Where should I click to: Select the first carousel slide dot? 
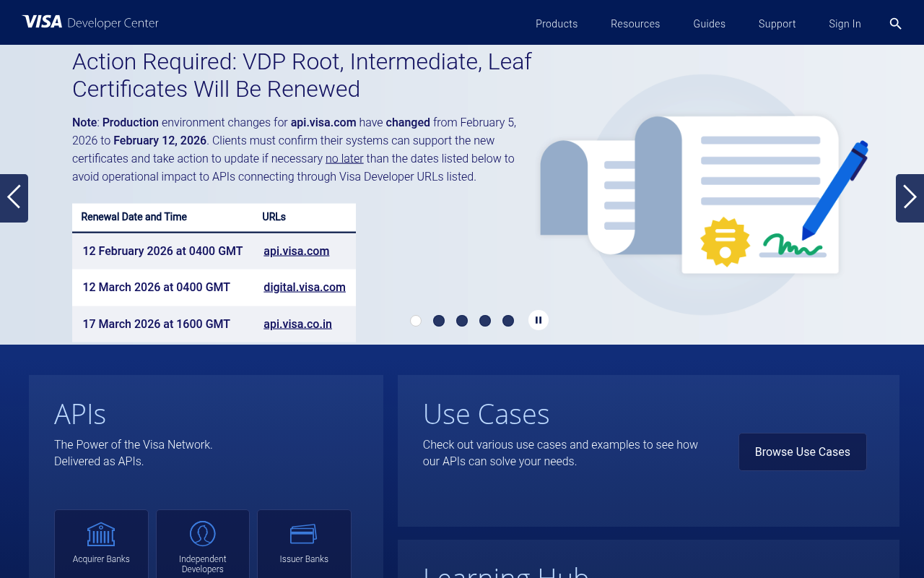click(416, 321)
